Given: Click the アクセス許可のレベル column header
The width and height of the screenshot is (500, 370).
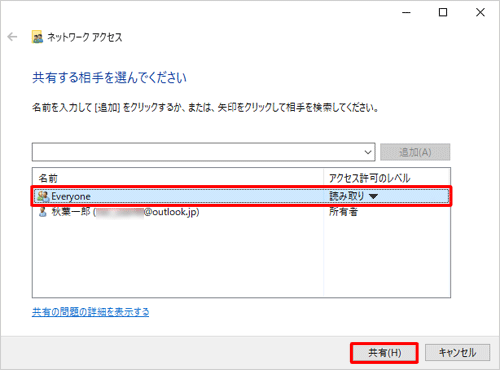Looking at the screenshot, I should click(370, 178).
